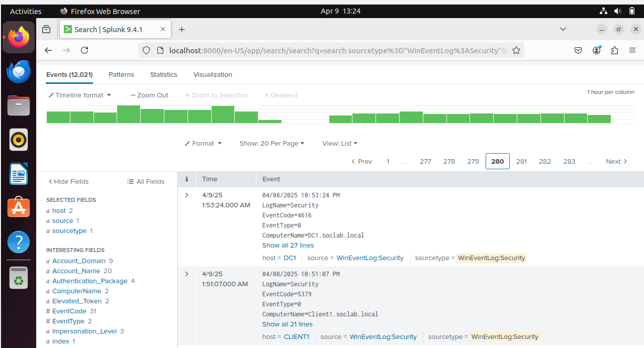The image size is (644, 348).
Task: Open the Authentication_Package field
Action: pos(89,281)
